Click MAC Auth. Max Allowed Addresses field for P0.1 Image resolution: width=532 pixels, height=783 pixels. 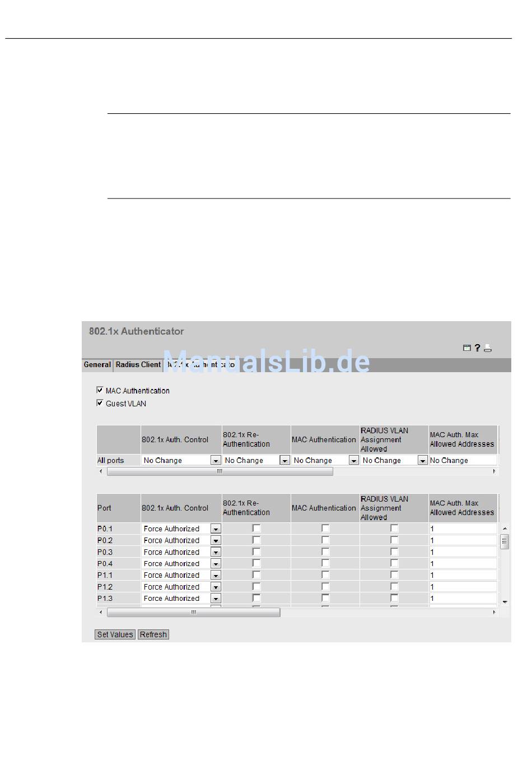pyautogui.click(x=463, y=529)
